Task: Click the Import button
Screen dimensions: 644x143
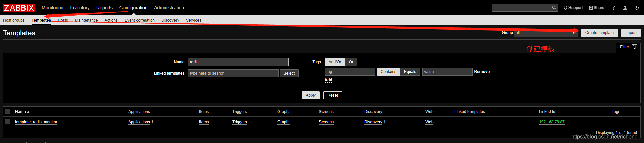Action: (x=631, y=33)
